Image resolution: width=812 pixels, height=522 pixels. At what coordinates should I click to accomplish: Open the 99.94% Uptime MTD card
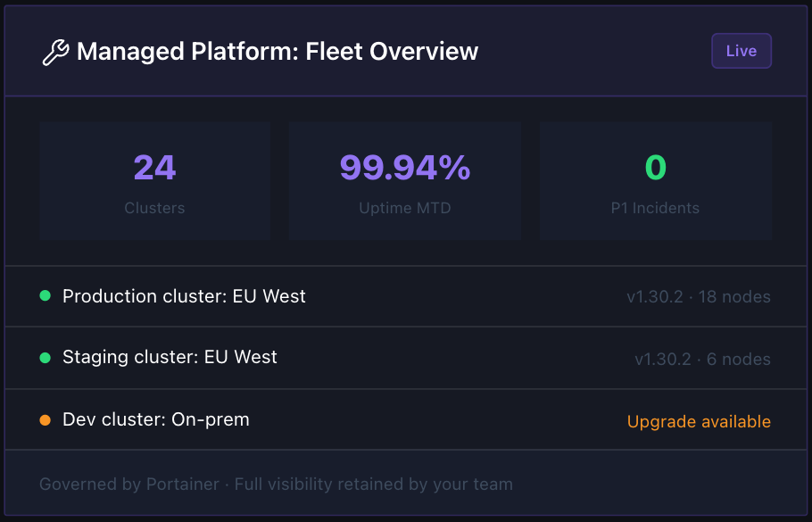pos(405,181)
